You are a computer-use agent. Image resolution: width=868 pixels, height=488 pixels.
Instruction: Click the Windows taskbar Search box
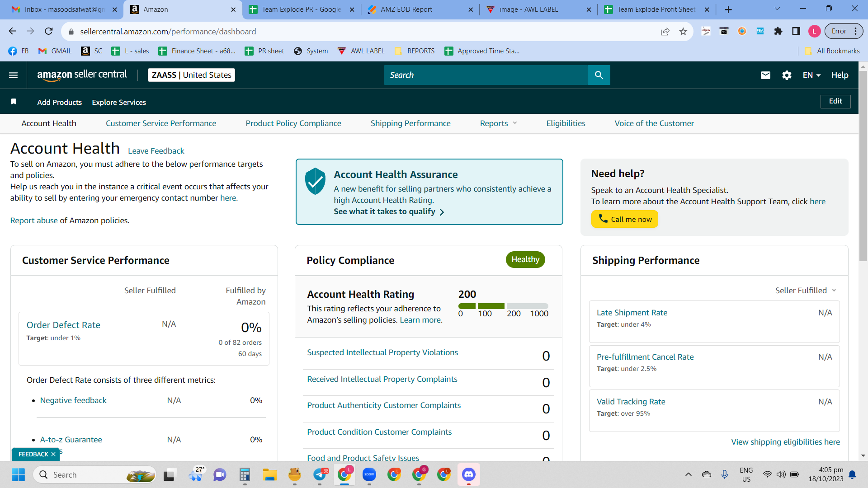click(x=95, y=474)
